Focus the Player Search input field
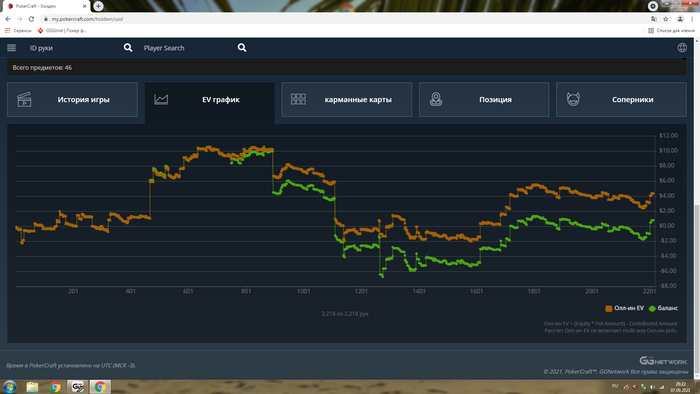 click(x=188, y=48)
